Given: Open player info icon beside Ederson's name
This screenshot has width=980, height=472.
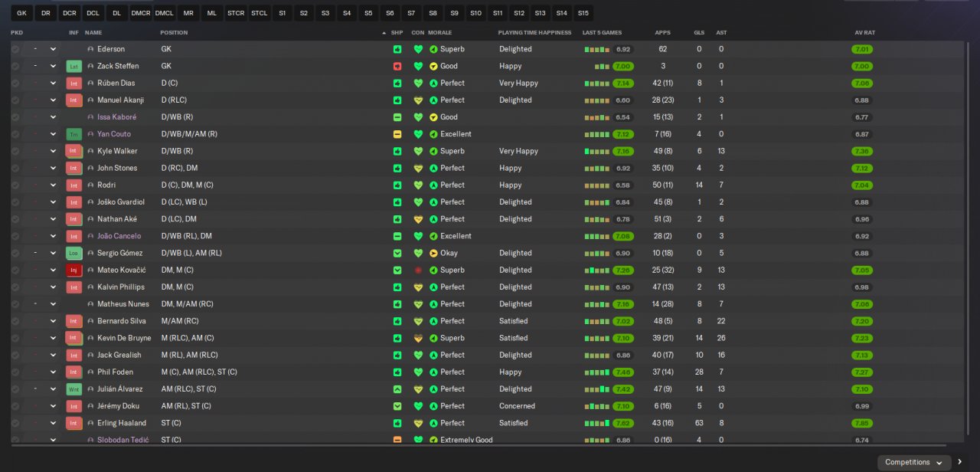Looking at the screenshot, I should click(x=90, y=49).
